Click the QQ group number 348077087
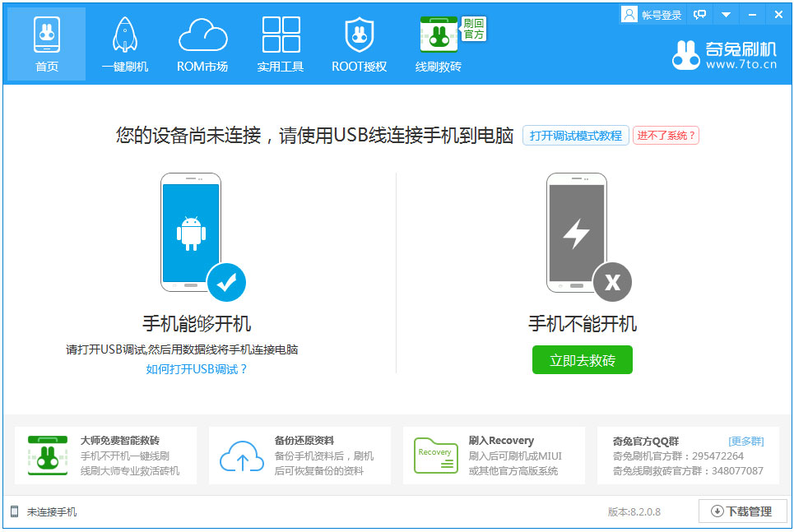 click(737, 471)
